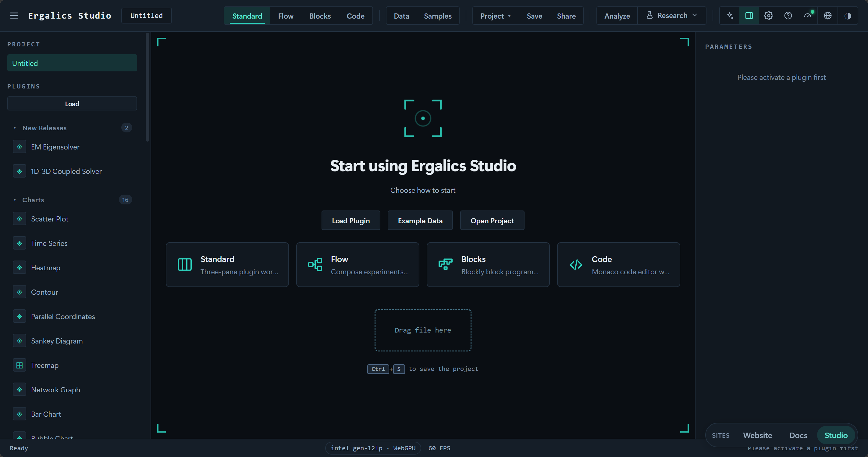Click the Flow card's node icon

[315, 264]
